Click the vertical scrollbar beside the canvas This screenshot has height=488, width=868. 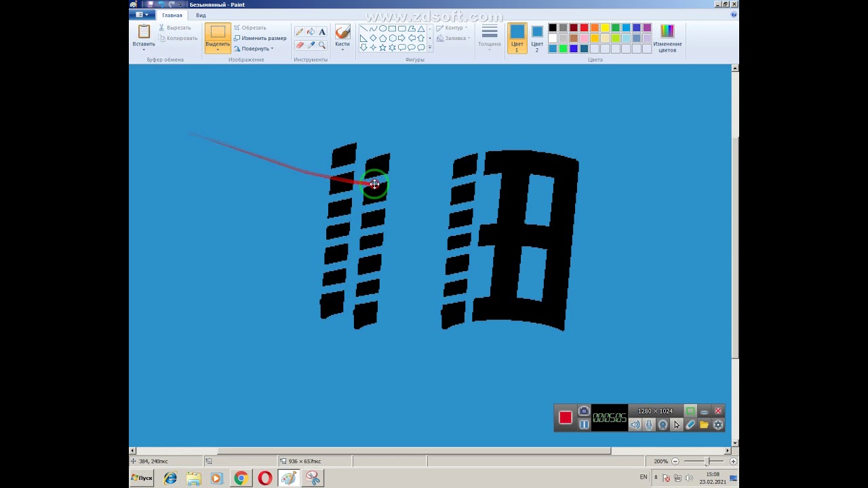coord(735,247)
